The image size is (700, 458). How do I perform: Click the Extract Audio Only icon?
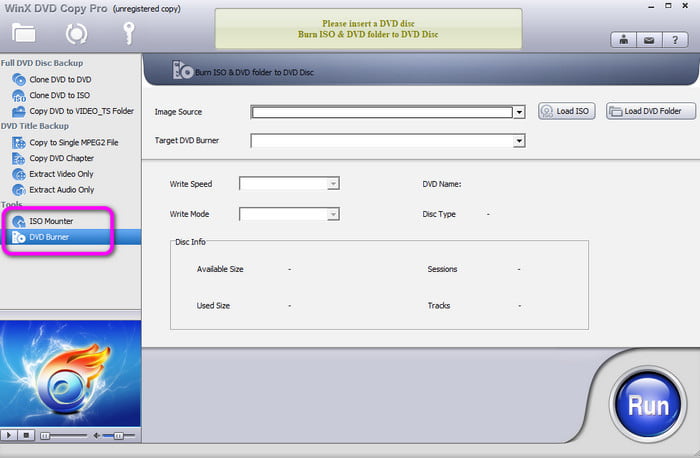(19, 190)
